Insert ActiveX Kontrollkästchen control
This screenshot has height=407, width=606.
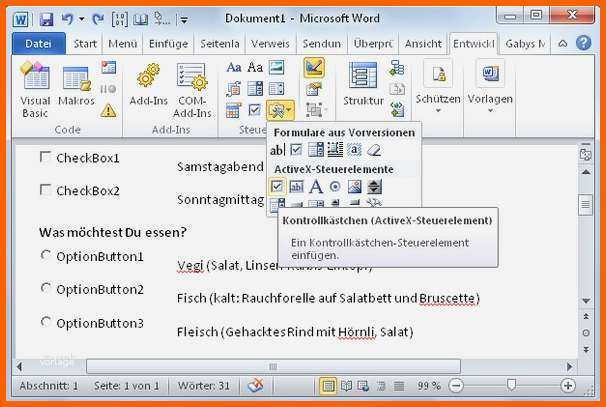click(x=277, y=187)
